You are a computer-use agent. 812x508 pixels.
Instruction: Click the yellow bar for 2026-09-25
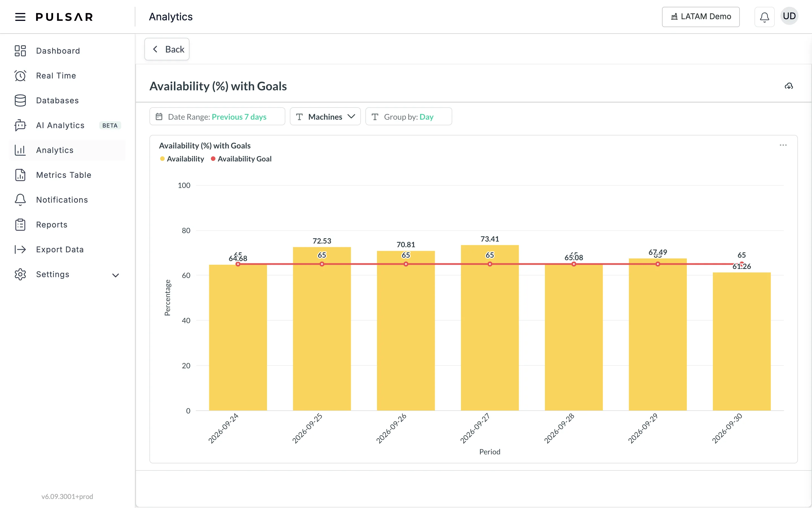[x=322, y=329]
